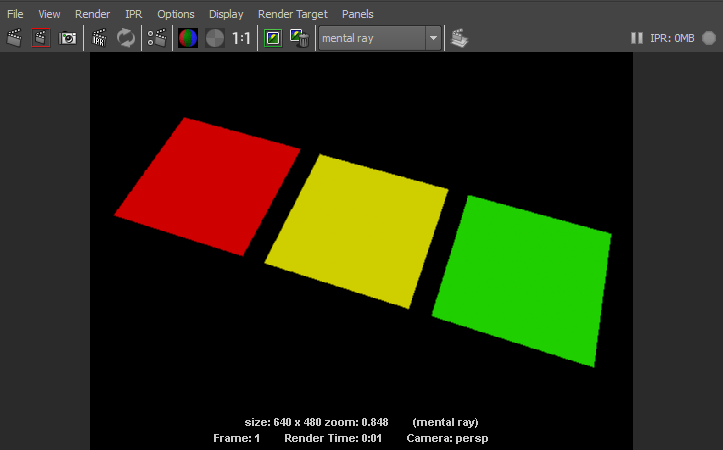
Task: Click the 'size: 640 x 480 zoom: 0.848' text
Action: point(316,422)
